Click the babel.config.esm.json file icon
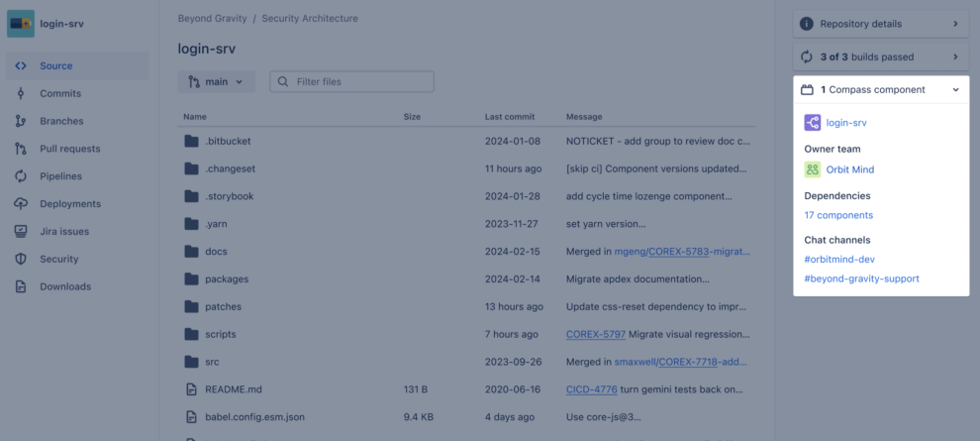980x441 pixels. pyautogui.click(x=191, y=416)
